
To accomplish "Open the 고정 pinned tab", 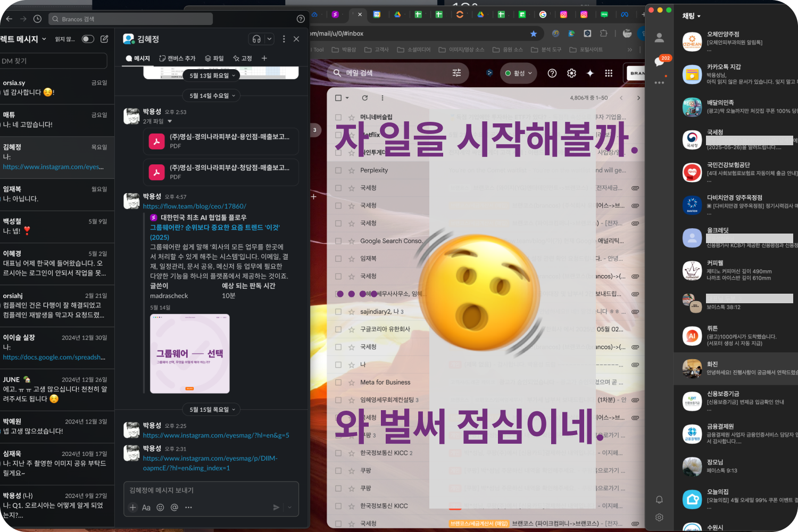I will click(243, 59).
